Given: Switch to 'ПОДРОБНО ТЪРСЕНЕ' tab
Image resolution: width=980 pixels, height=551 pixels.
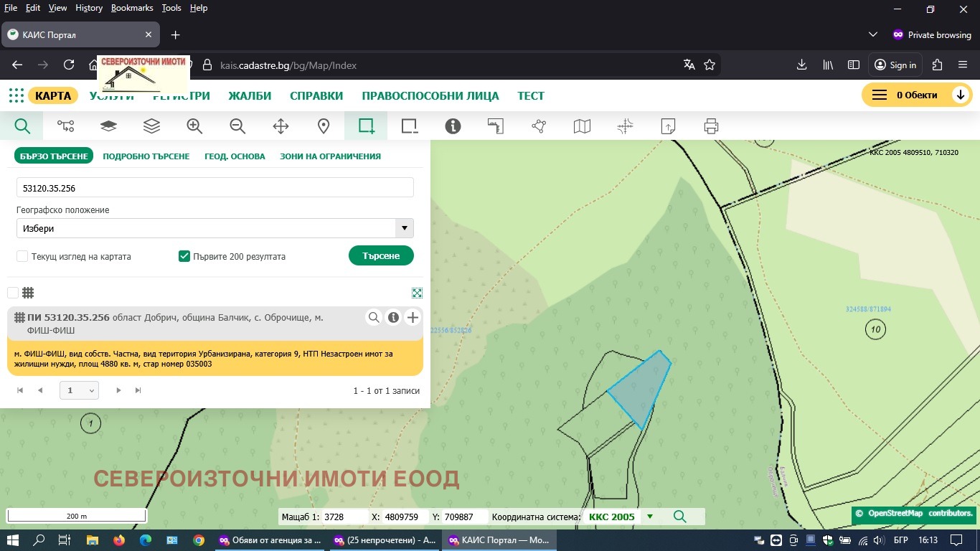Looking at the screenshot, I should pos(146,156).
